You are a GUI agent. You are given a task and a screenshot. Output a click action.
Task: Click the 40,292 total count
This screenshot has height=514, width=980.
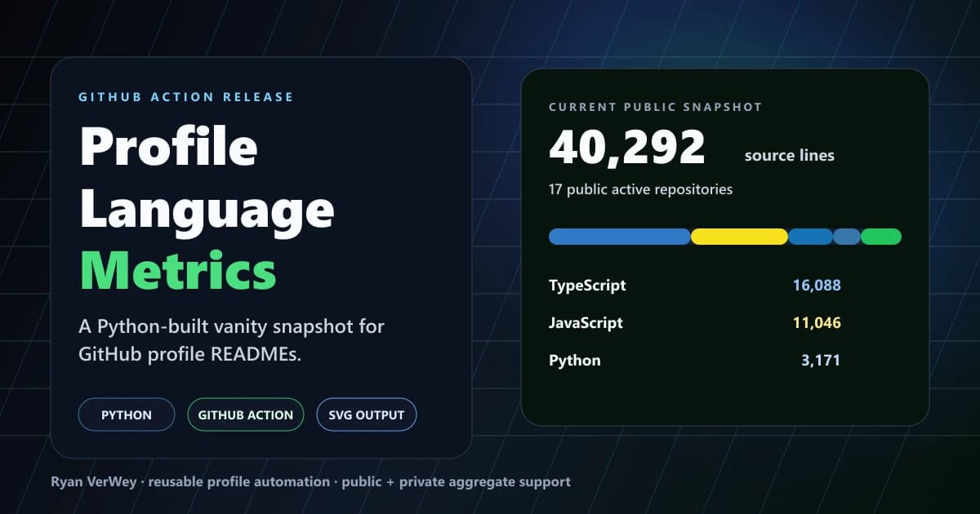click(x=627, y=148)
